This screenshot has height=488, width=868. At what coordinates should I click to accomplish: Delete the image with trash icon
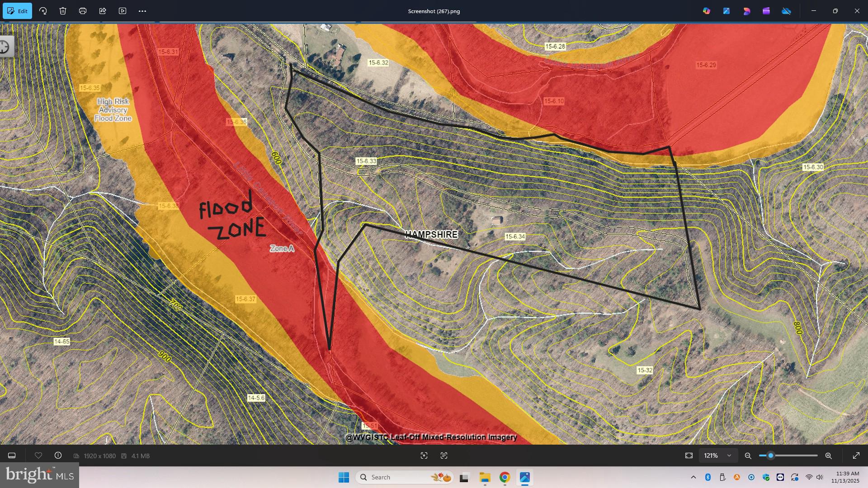click(63, 11)
